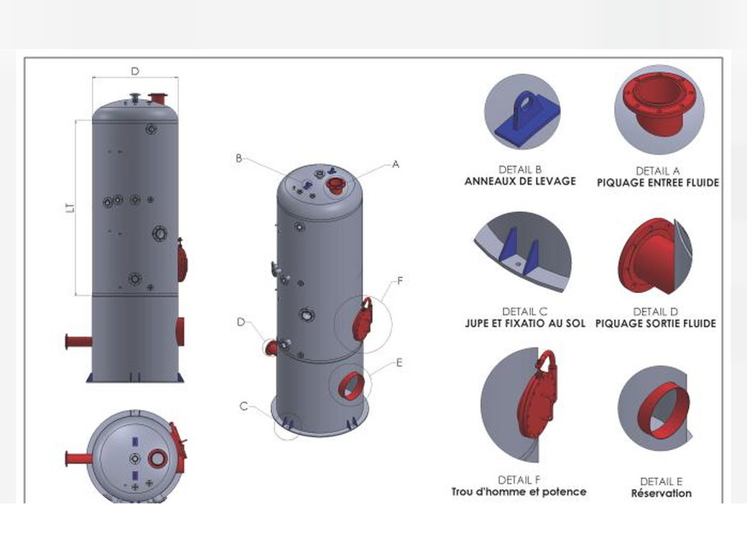The image size is (747, 560).
Task: Open the red reservation ring detail illustration
Action: [x=654, y=409]
